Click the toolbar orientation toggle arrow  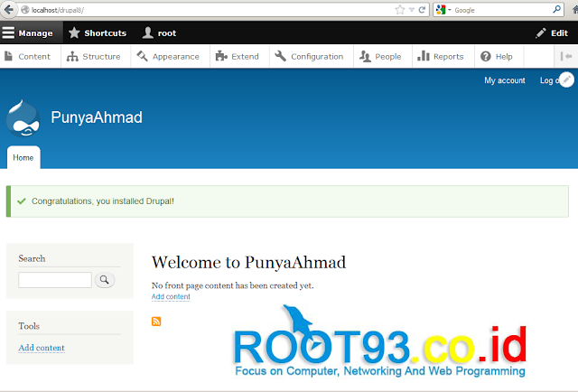pos(566,56)
